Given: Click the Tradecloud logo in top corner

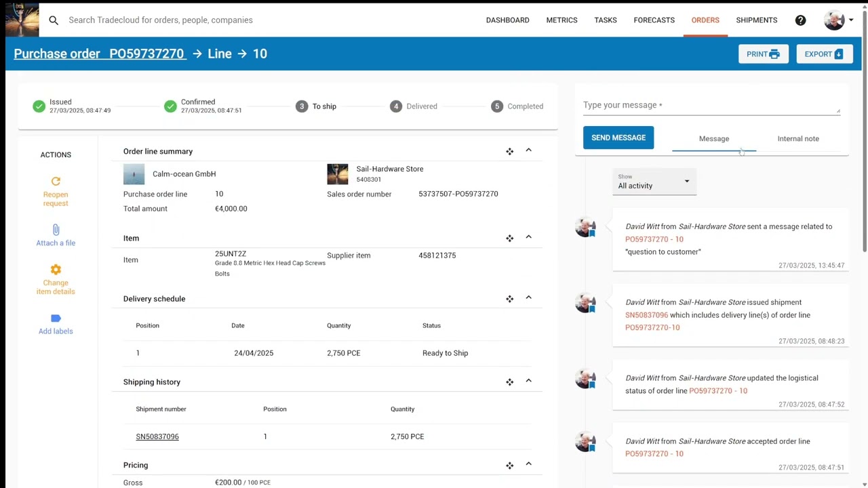Looking at the screenshot, I should point(22,20).
